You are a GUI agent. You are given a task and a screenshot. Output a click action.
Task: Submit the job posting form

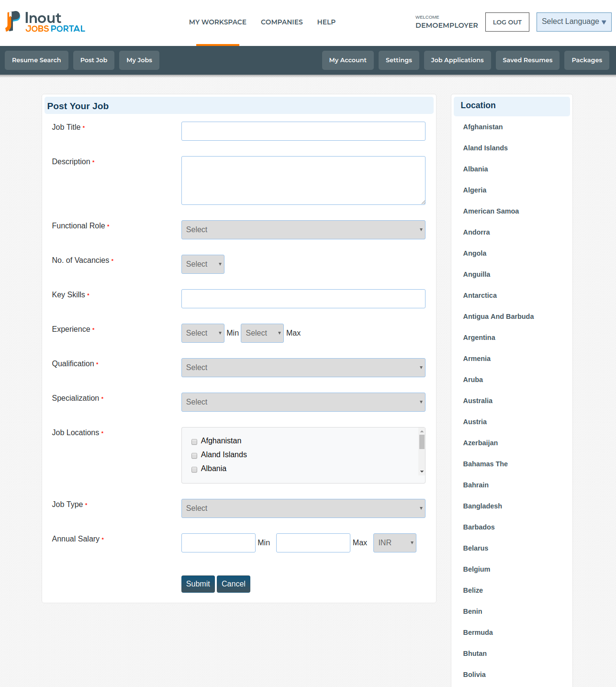click(198, 584)
